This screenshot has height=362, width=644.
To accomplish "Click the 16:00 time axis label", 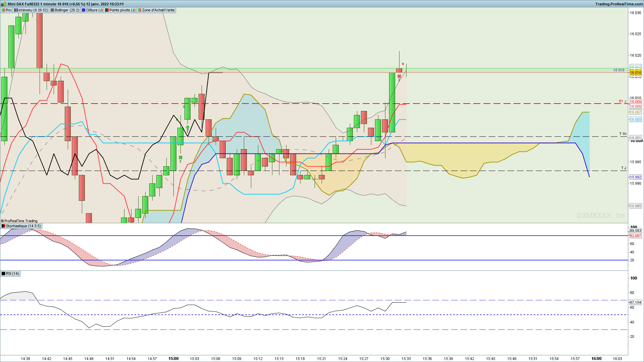I will coord(596,359).
